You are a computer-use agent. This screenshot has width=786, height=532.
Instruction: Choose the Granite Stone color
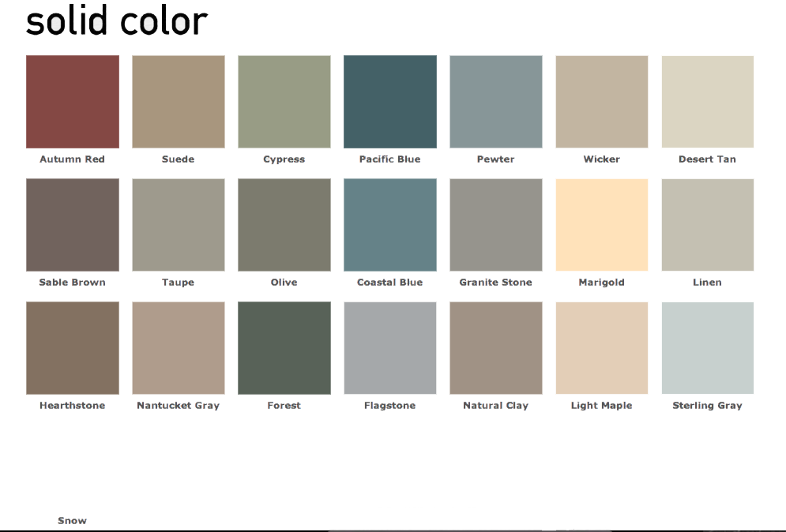pyautogui.click(x=495, y=224)
